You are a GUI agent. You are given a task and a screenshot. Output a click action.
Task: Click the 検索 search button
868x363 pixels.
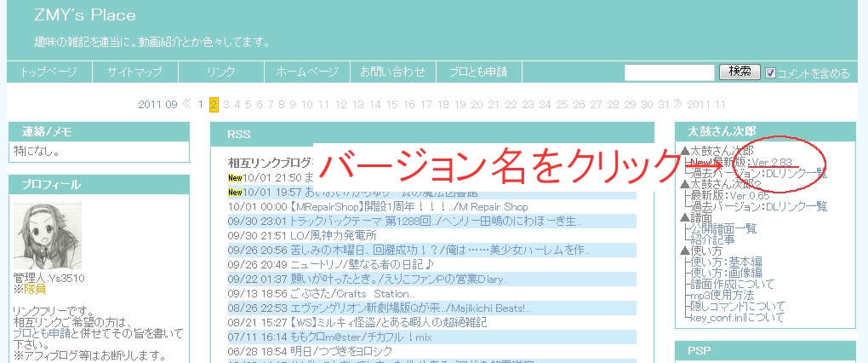pyautogui.click(x=740, y=72)
